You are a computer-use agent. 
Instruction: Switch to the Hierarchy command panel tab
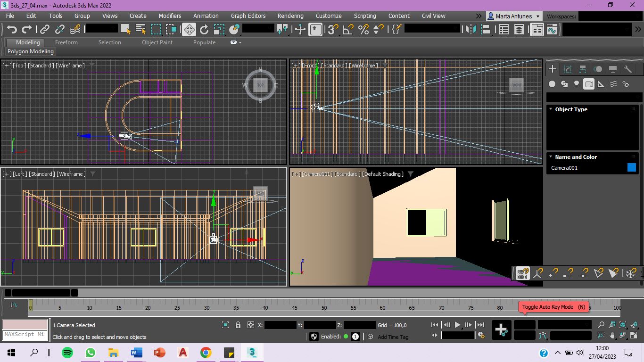click(583, 69)
